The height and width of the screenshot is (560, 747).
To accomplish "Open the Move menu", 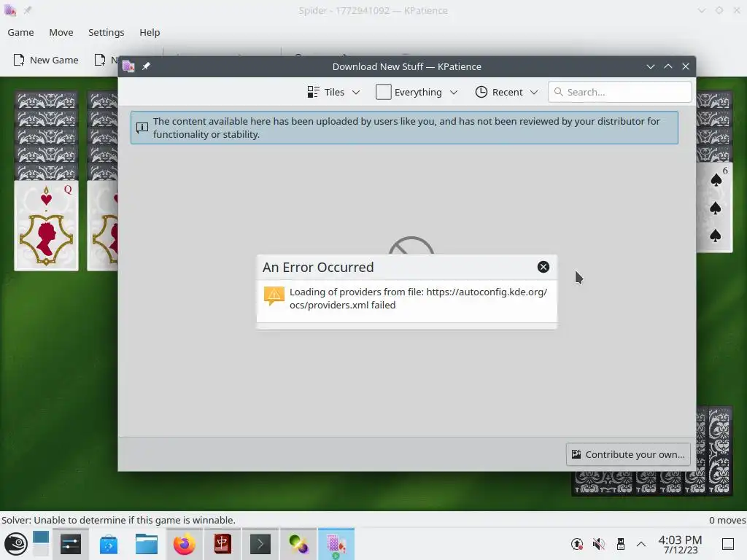I will (61, 32).
